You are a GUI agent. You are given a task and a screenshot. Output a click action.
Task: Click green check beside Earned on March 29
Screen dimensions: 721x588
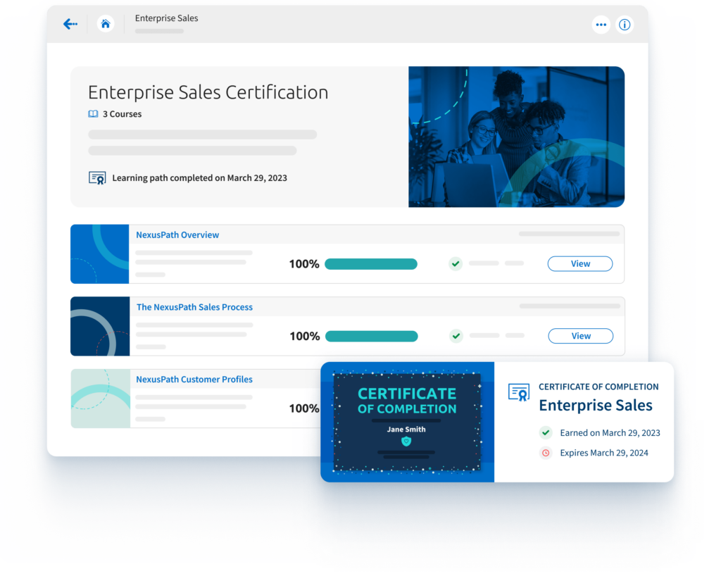coord(546,432)
